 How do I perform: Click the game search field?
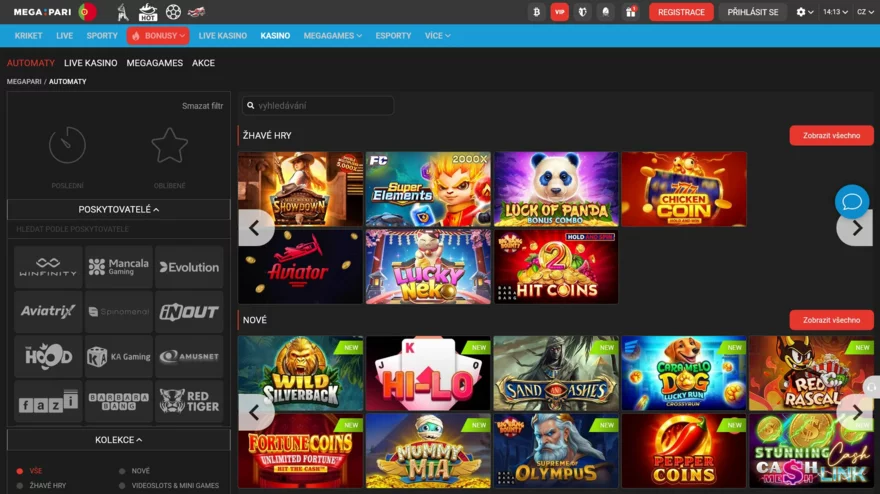tap(318, 106)
